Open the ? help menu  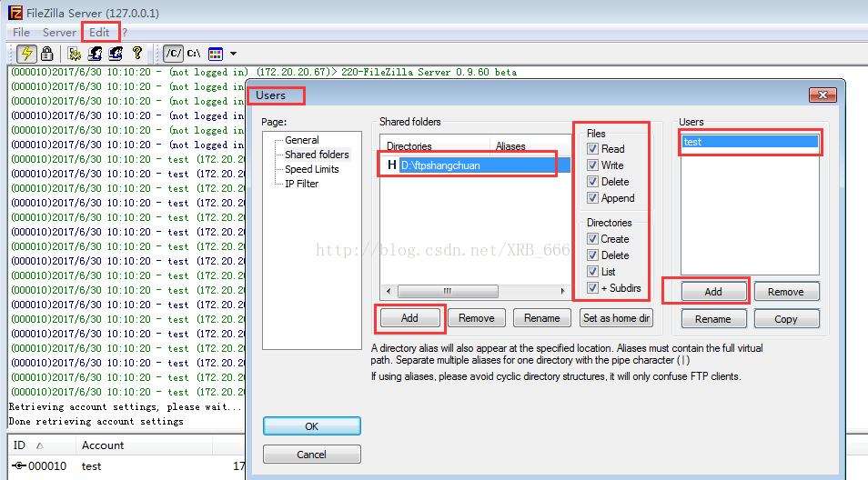click(x=125, y=32)
